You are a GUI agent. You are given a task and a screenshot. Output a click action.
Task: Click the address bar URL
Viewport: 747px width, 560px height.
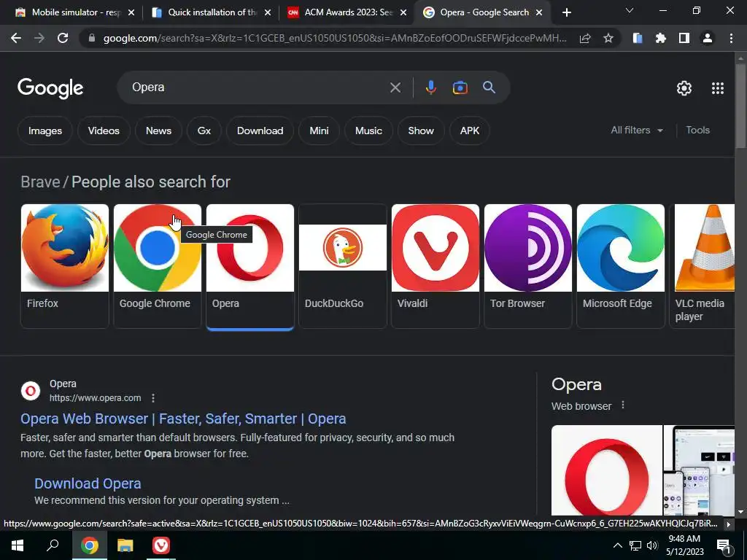coord(334,38)
